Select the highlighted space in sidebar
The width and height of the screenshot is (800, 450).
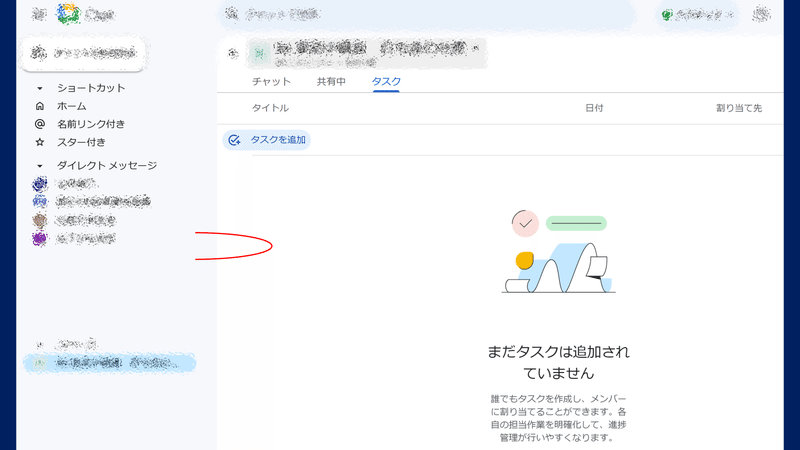(110, 363)
